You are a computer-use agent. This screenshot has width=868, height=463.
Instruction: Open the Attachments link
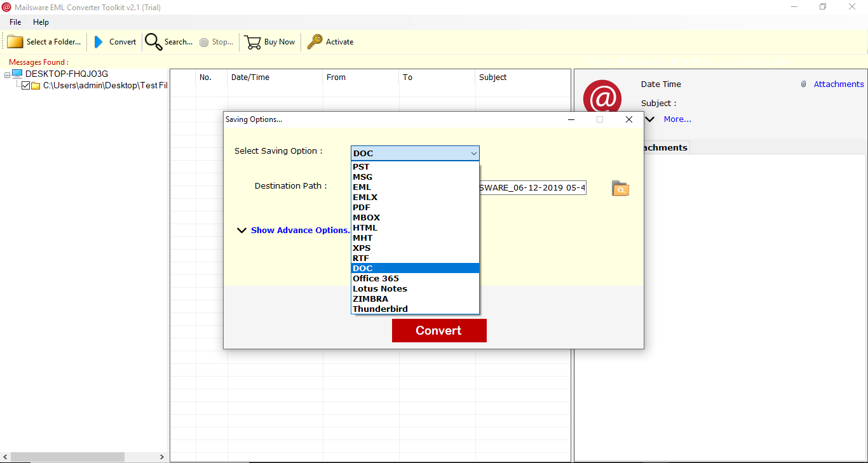point(839,84)
